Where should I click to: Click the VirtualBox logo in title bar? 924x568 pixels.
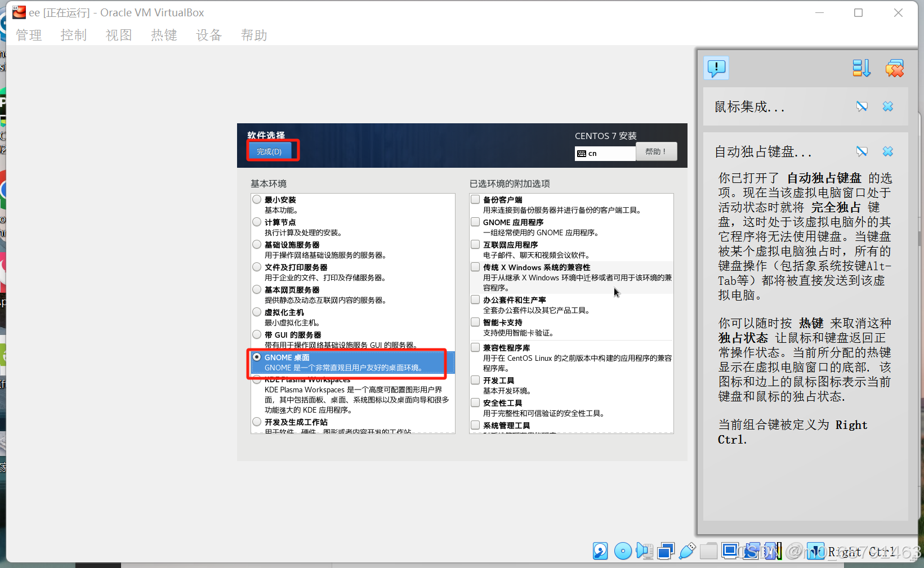click(x=19, y=12)
